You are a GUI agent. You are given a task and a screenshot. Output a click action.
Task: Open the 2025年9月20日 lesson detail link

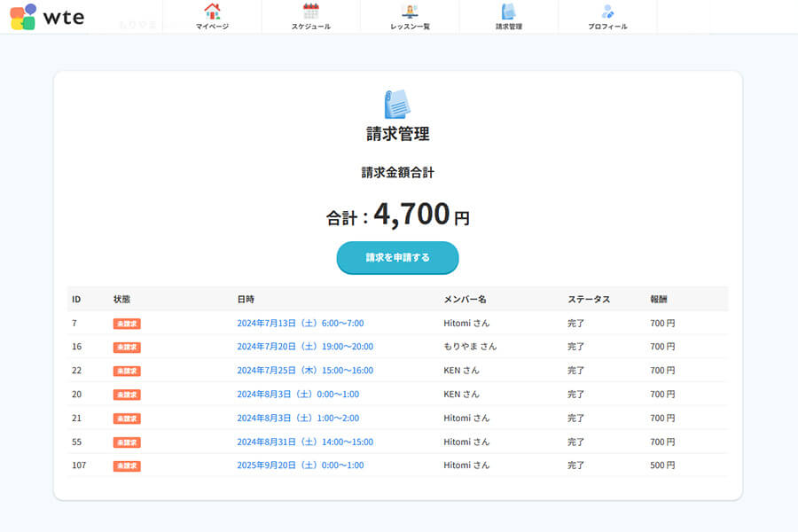(x=299, y=465)
